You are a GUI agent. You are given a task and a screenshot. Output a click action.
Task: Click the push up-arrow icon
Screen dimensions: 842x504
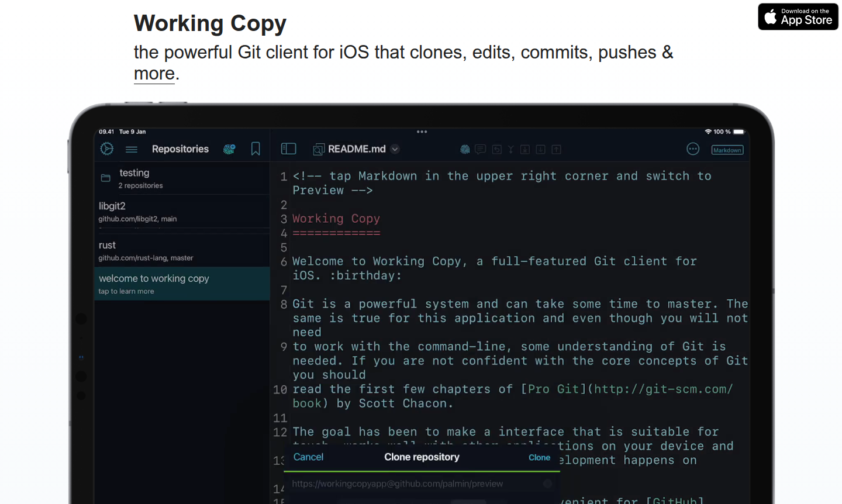click(x=556, y=150)
